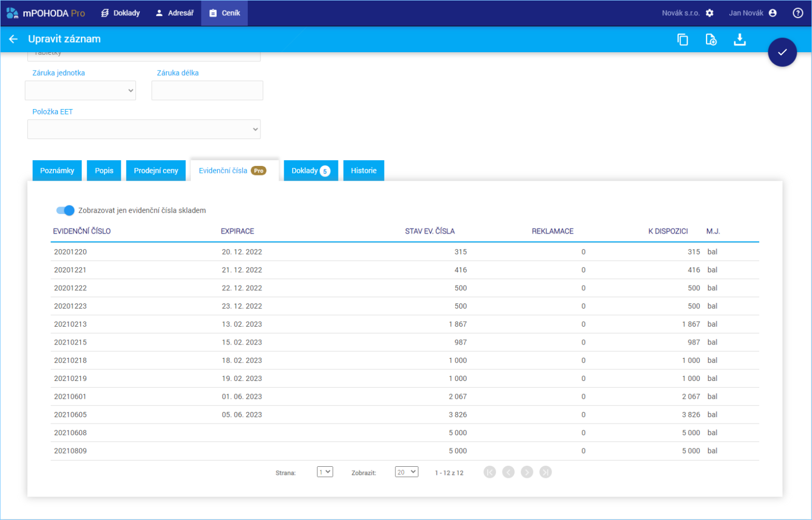Viewport: 812px width, 520px height.
Task: Select row with number 20210213
Action: [405, 324]
